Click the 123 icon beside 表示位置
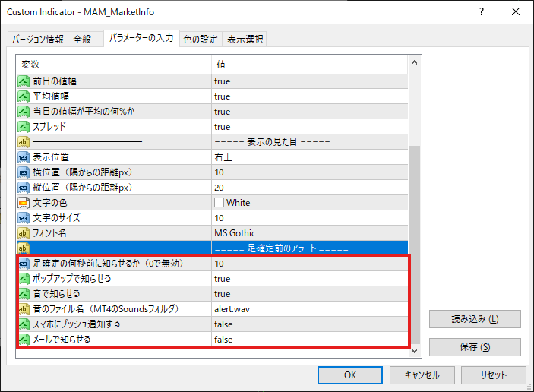The height and width of the screenshot is (392, 534). coord(24,157)
